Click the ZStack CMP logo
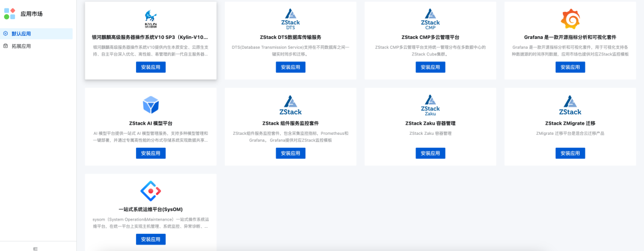The width and height of the screenshot is (644, 251). (x=430, y=19)
